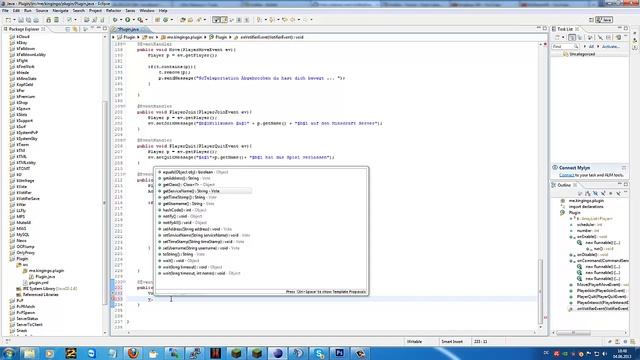
Task: Select MySQL project in Package Explorer
Action: [22, 235]
